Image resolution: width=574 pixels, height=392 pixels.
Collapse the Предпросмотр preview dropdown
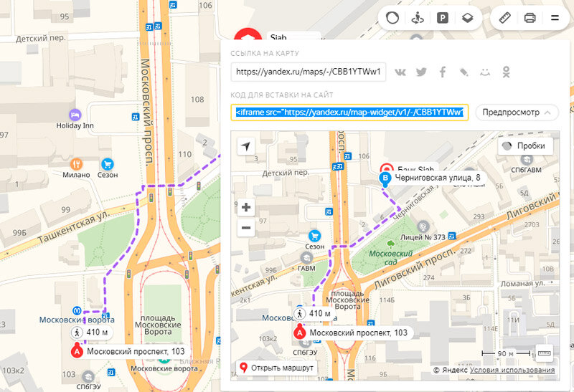(x=517, y=113)
